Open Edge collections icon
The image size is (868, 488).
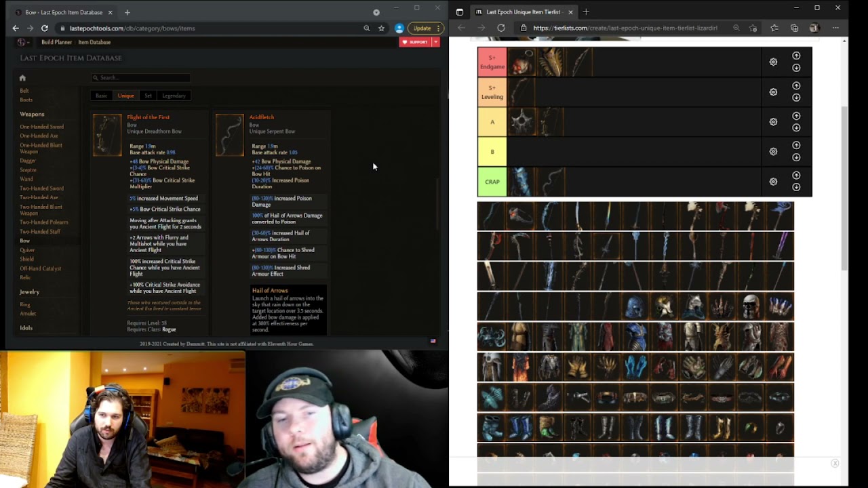click(794, 28)
